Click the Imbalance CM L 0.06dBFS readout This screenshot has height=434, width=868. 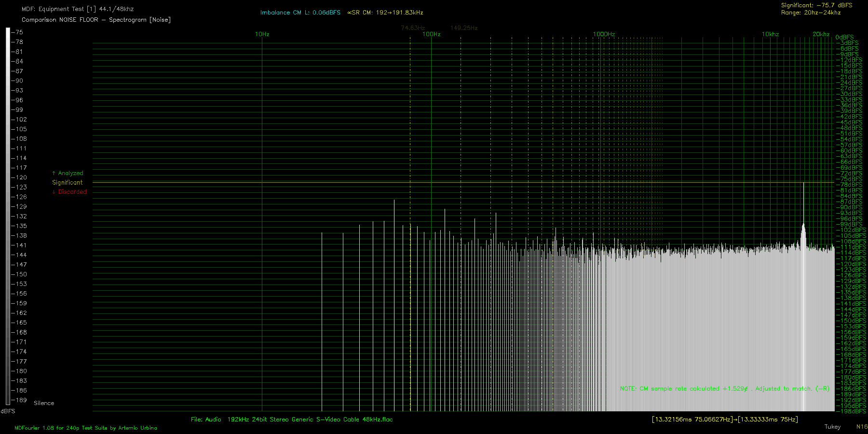300,13
